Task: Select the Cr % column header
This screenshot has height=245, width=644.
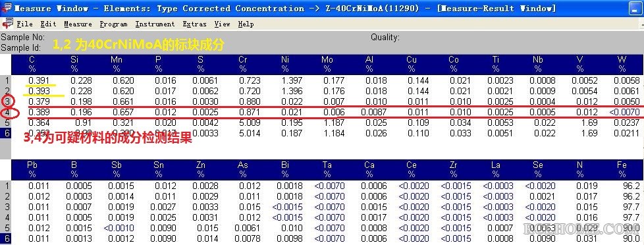Action: [x=243, y=64]
